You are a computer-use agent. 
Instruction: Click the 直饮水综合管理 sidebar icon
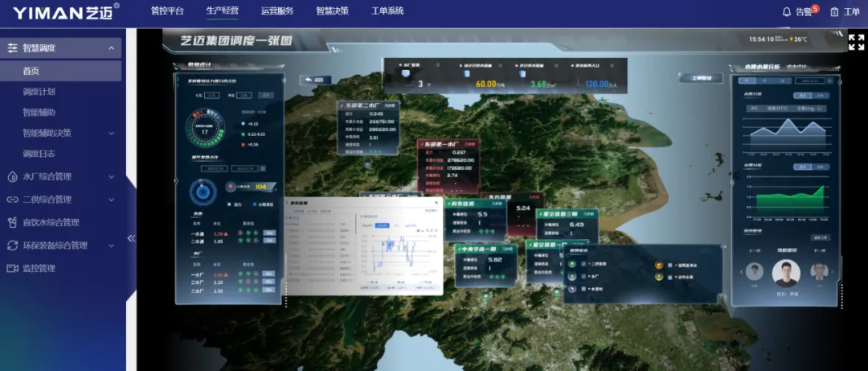click(x=12, y=222)
